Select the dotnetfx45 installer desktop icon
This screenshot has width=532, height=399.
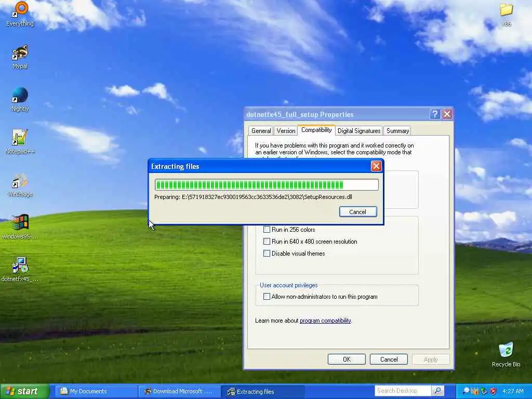[20, 270]
